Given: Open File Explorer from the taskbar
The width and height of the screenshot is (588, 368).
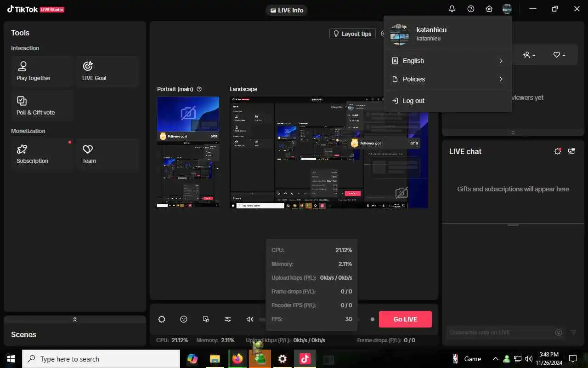Looking at the screenshot, I should point(215,359).
